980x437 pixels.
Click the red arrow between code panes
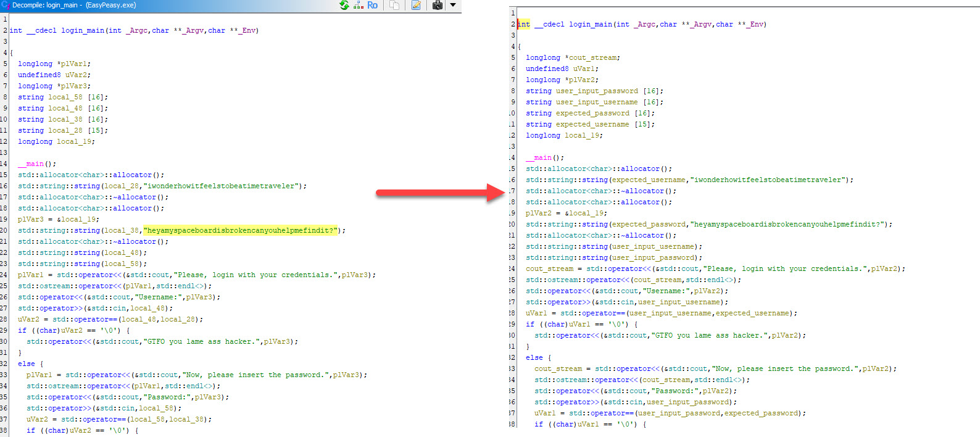click(441, 192)
